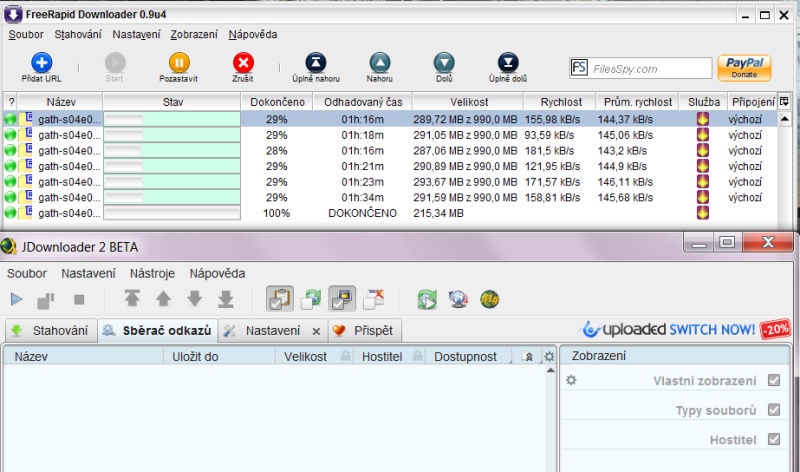Switch to Sběrač odkazů tab
Image resolution: width=800 pixels, height=472 pixels.
157,331
